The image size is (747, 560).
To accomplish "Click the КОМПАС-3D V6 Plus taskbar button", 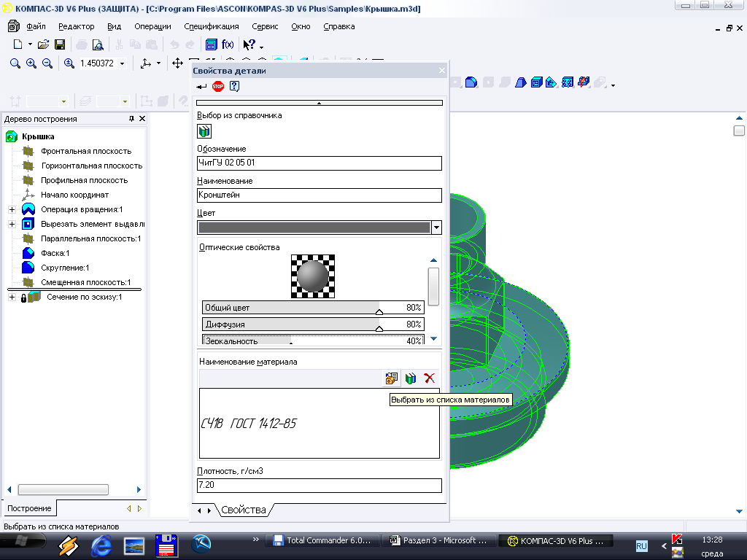I will [555, 540].
